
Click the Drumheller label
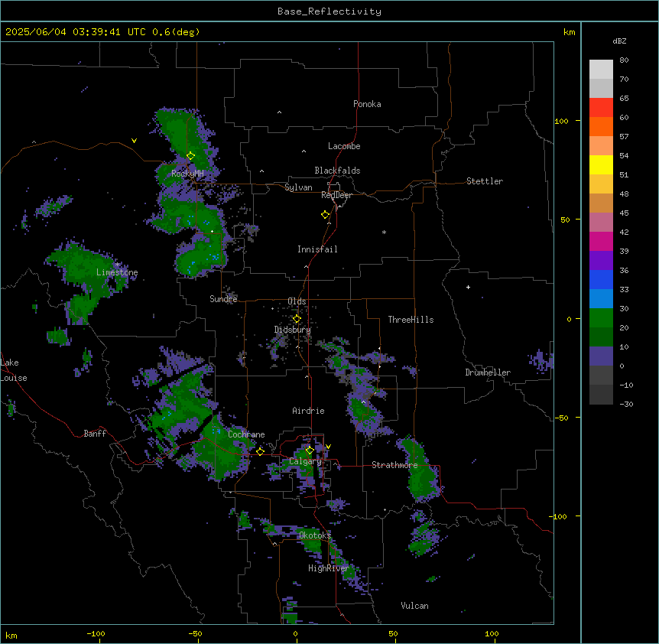point(488,372)
